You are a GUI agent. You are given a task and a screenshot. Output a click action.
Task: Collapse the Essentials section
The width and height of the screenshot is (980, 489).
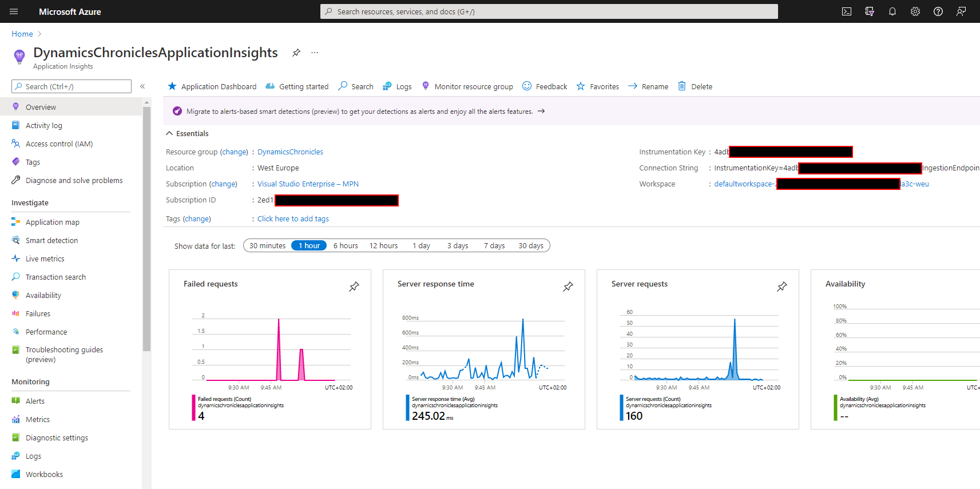coord(187,133)
